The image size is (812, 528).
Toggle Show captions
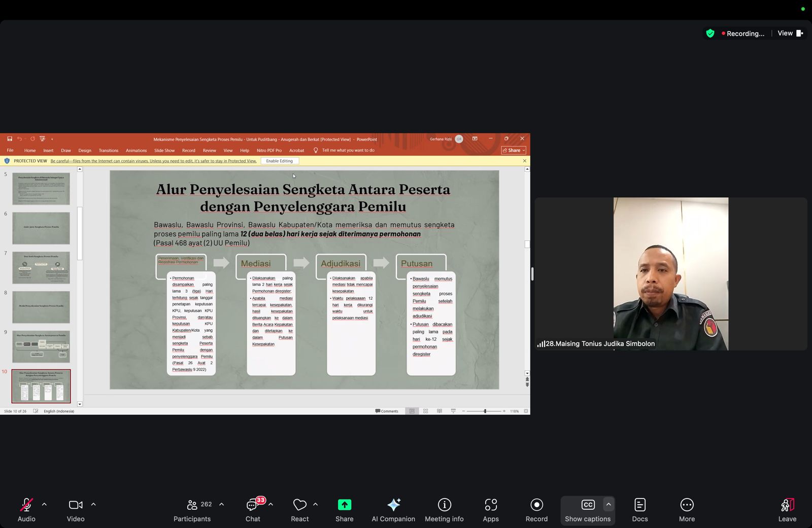tap(587, 510)
